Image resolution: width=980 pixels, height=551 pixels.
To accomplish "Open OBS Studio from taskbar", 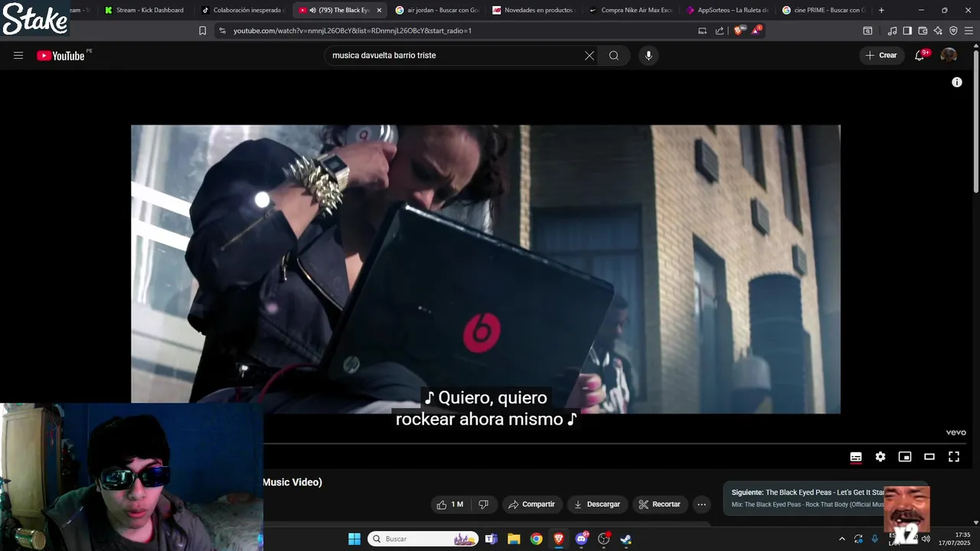I will [604, 539].
